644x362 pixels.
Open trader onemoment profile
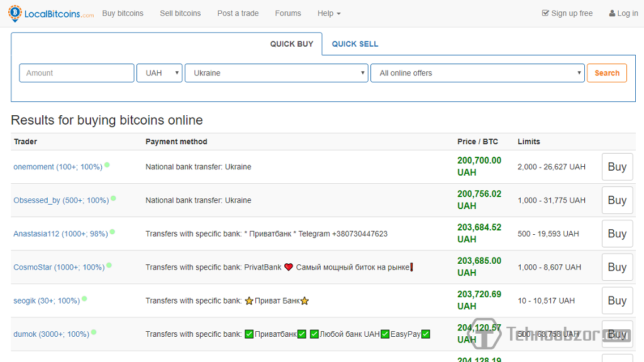click(x=58, y=167)
